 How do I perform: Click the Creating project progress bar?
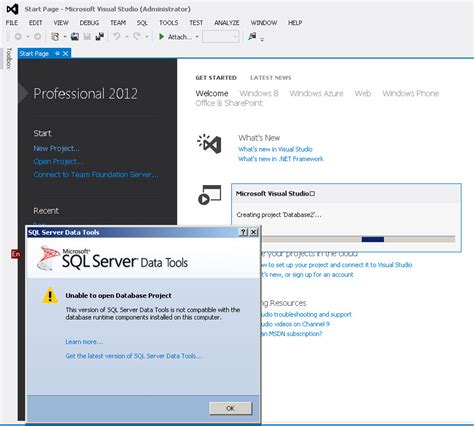pos(358,239)
